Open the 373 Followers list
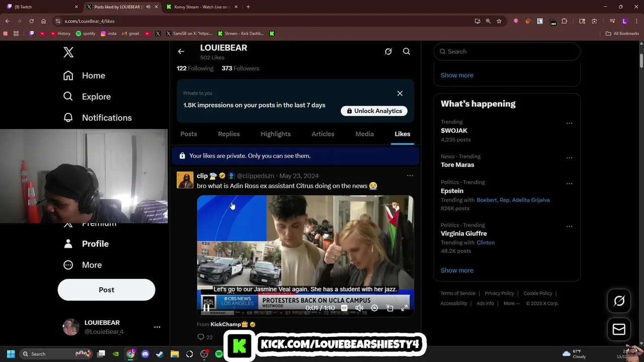 click(240, 68)
